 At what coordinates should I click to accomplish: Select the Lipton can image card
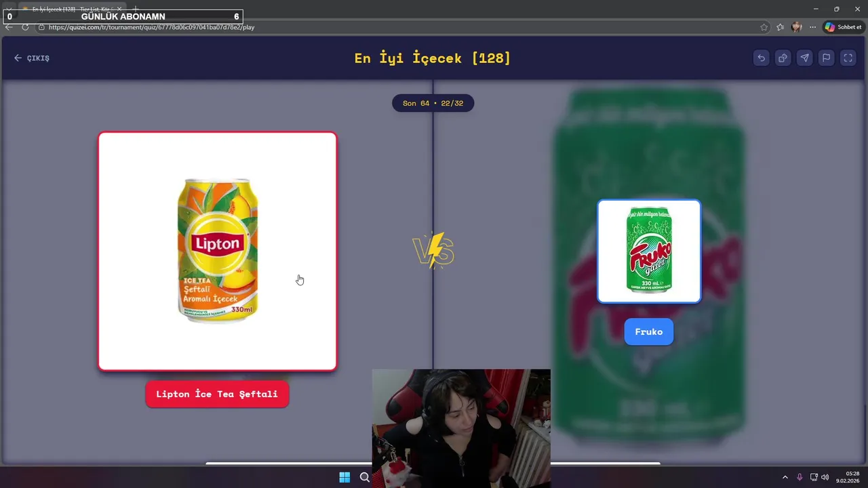click(x=218, y=251)
